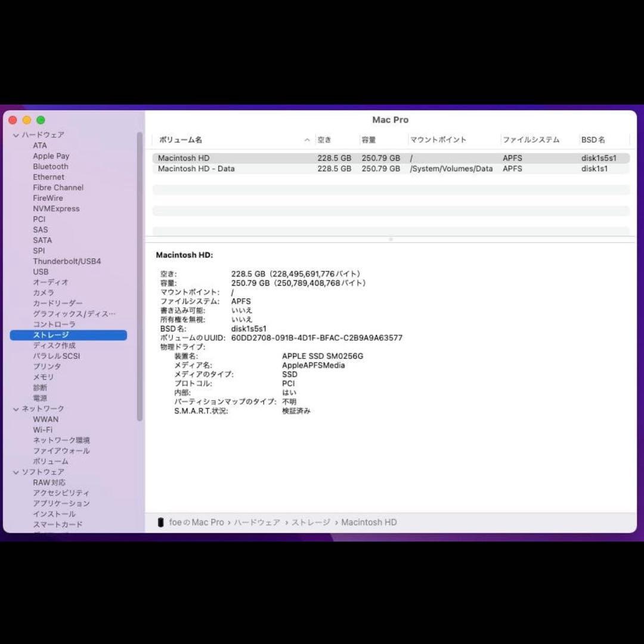Sort by ボリューム名 column header
This screenshot has width=644, height=644.
point(180,140)
